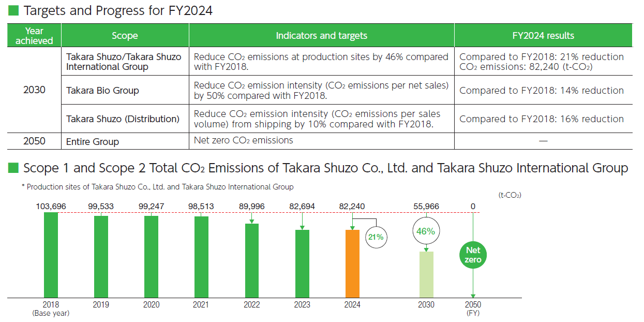Select the "2022" axis label

click(x=251, y=305)
